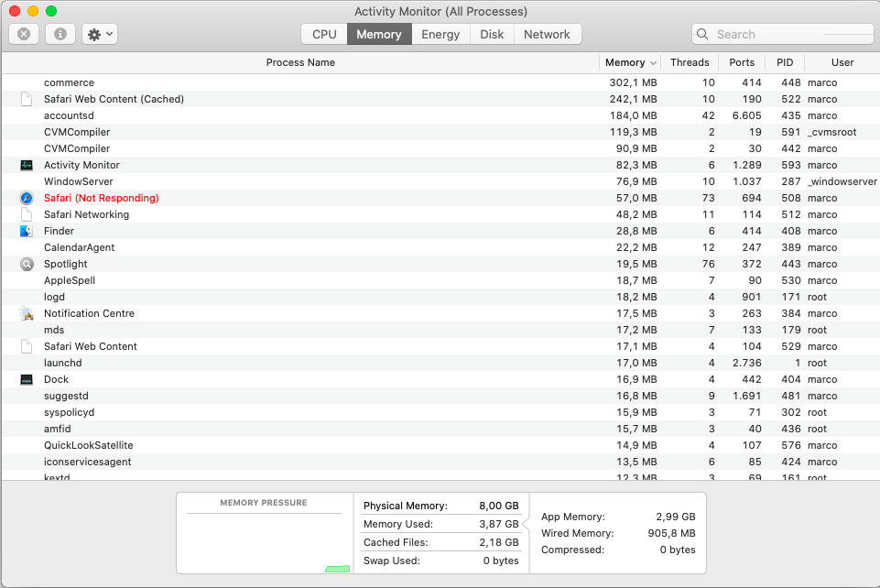
Task: Select the launchd process
Action: (440, 363)
